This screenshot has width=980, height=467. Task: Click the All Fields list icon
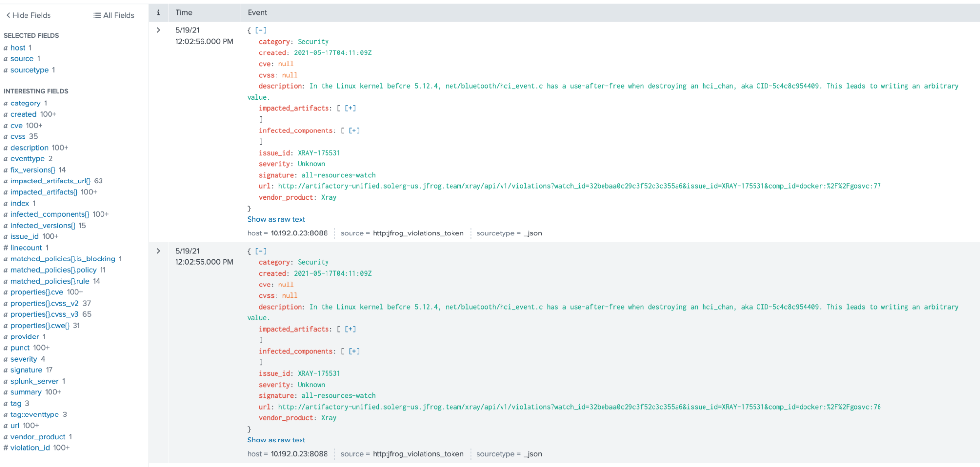[96, 15]
